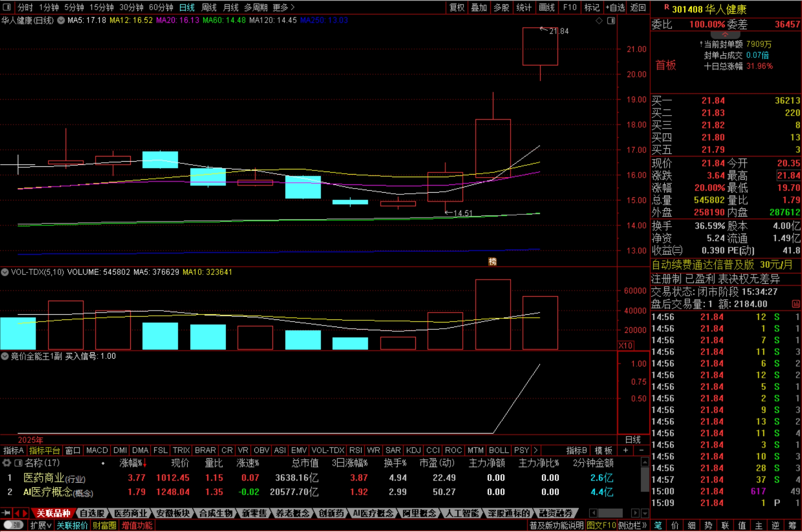
Task: Click the red left arrow in bottom tabs
Action: click(x=17, y=513)
